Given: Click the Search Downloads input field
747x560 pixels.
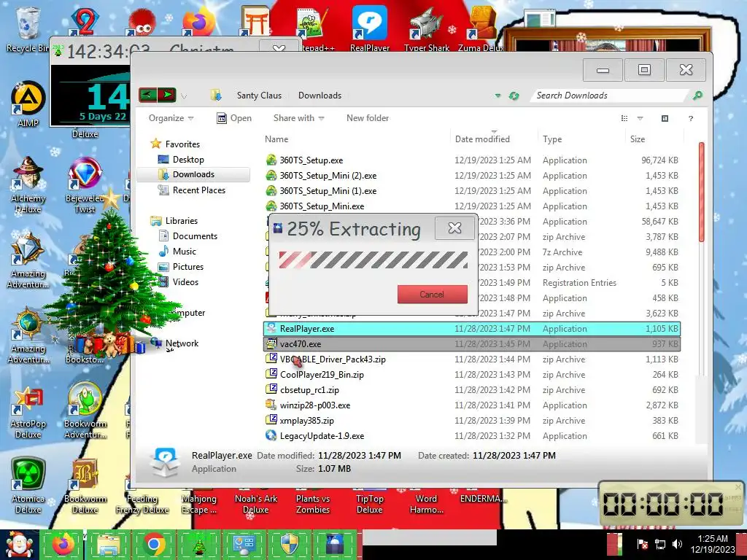Looking at the screenshot, I should 610,96.
